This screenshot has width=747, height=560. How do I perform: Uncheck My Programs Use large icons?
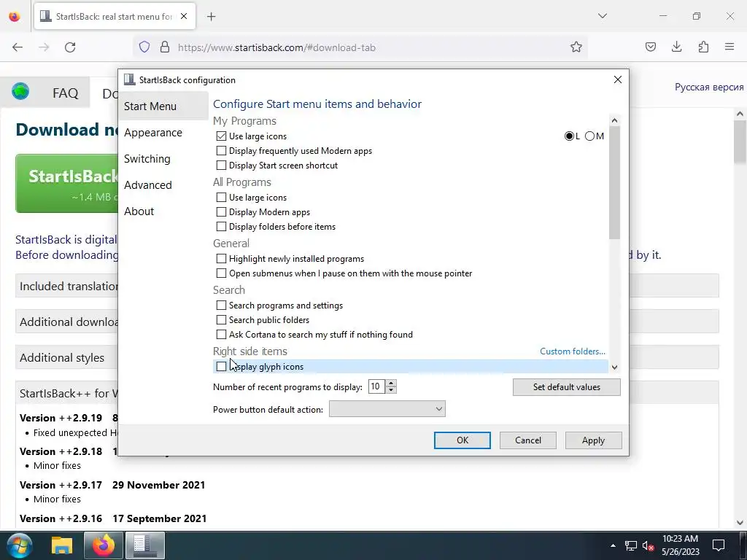[x=221, y=136]
